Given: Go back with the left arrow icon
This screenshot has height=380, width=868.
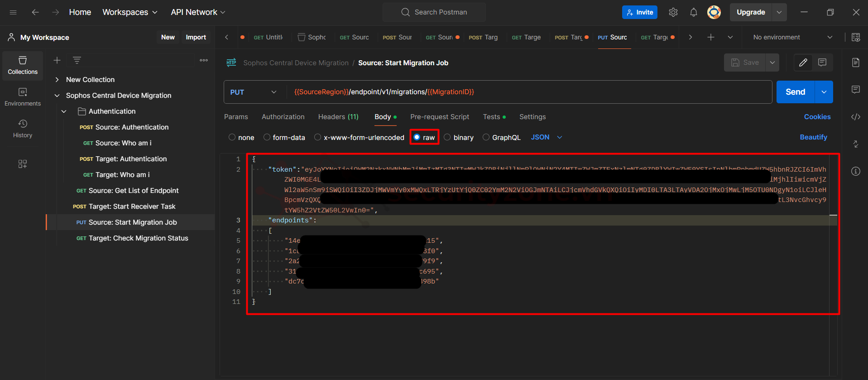Looking at the screenshot, I should (x=35, y=12).
